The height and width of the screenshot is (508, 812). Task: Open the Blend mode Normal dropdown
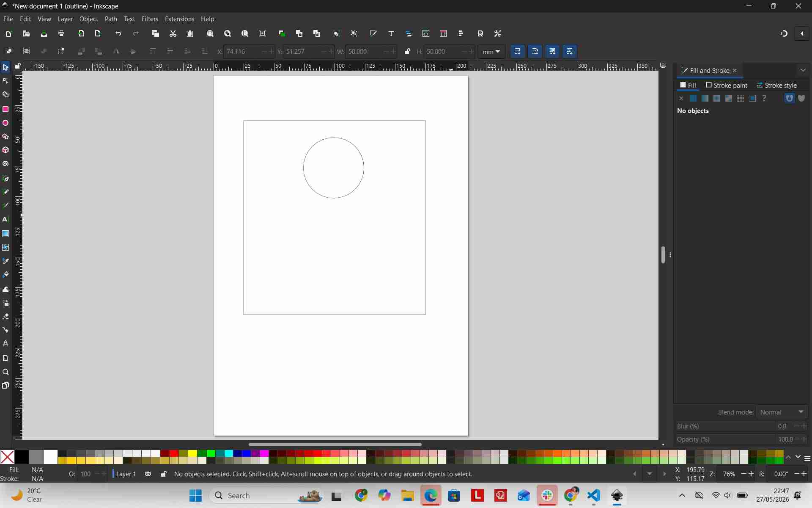[x=782, y=412]
